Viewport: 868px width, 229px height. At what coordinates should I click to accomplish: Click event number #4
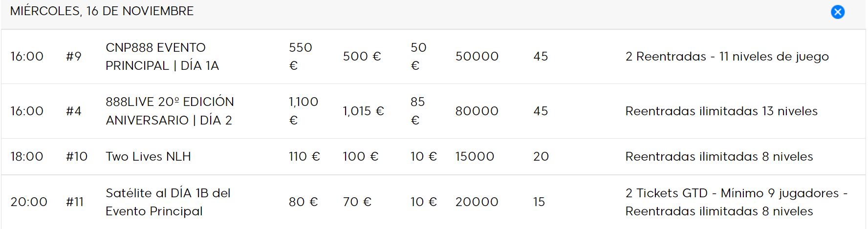[74, 111]
